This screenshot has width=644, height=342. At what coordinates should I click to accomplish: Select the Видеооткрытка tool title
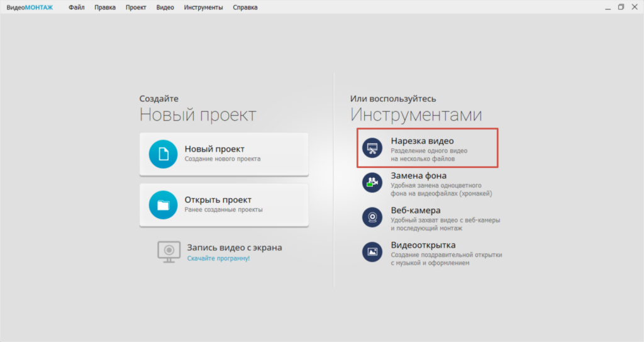pyautogui.click(x=423, y=245)
